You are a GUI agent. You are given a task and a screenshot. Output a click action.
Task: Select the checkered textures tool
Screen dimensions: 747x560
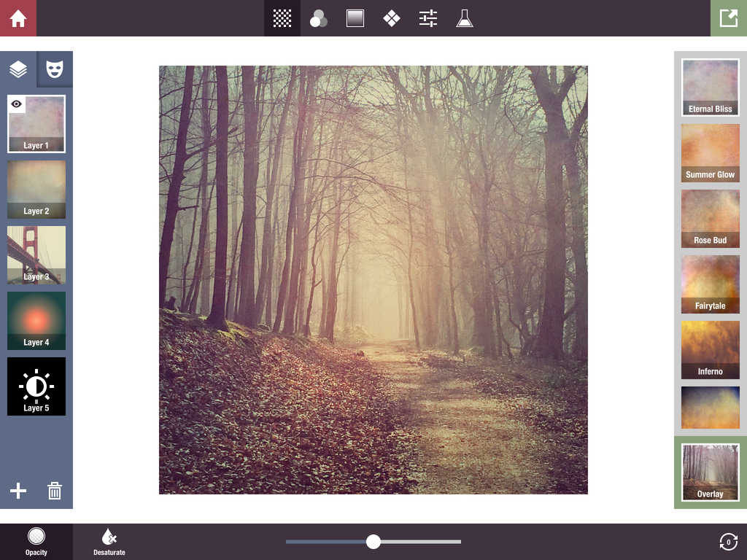pos(282,18)
